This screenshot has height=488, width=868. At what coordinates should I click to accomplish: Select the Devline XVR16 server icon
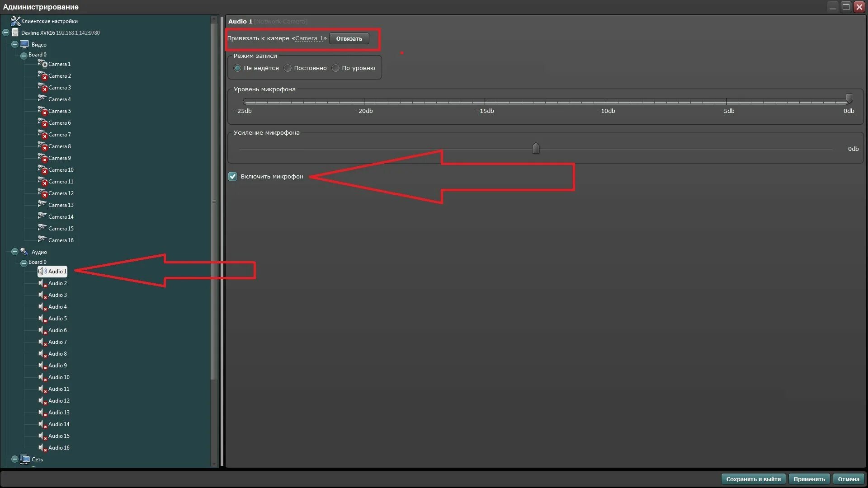coord(15,33)
